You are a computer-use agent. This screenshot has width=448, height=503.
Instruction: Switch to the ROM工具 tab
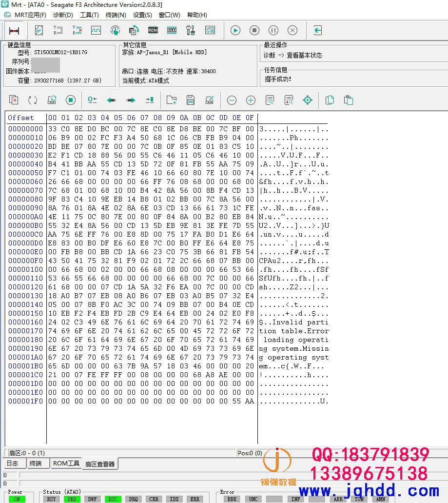(x=66, y=463)
